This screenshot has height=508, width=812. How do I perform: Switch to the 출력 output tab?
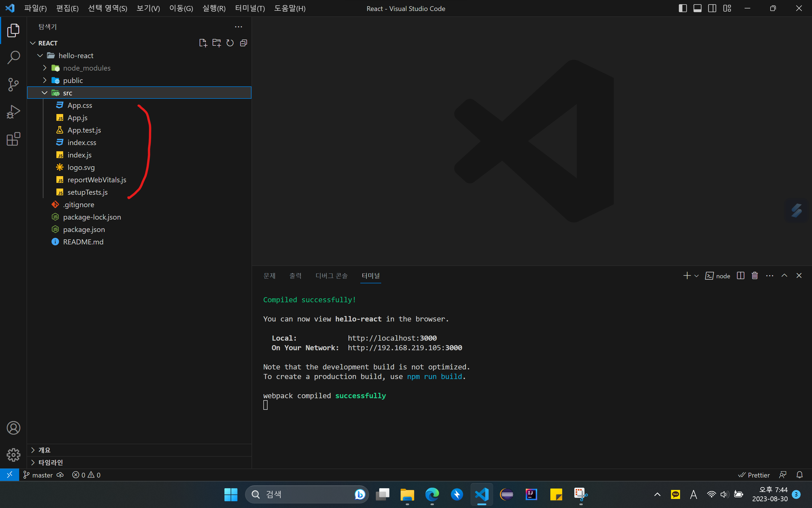click(295, 276)
